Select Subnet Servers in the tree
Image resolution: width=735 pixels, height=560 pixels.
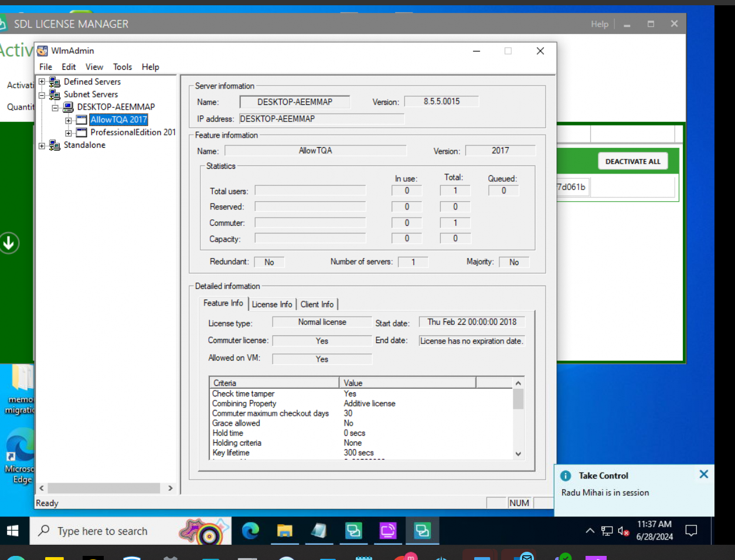[x=91, y=94]
